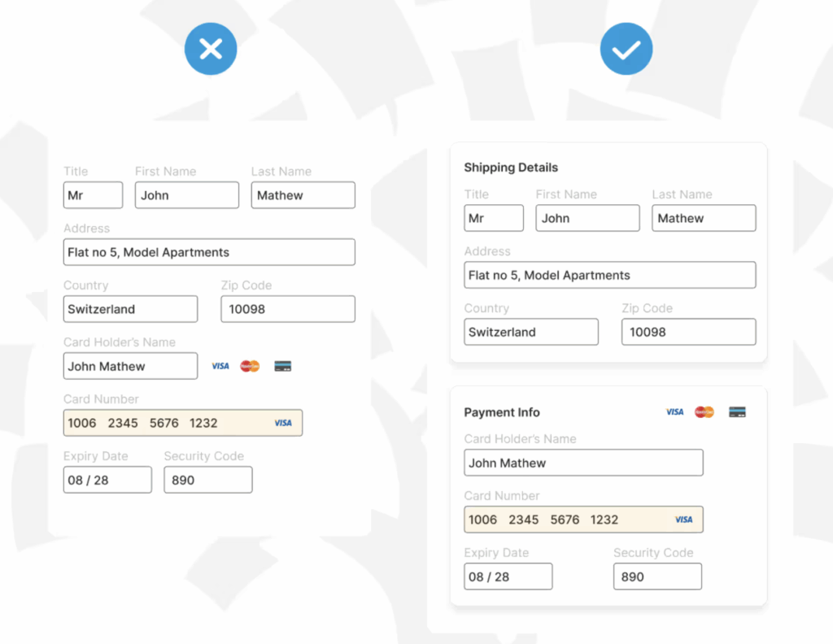
Task: Click the blue checkmark circle icon
Action: point(626,50)
